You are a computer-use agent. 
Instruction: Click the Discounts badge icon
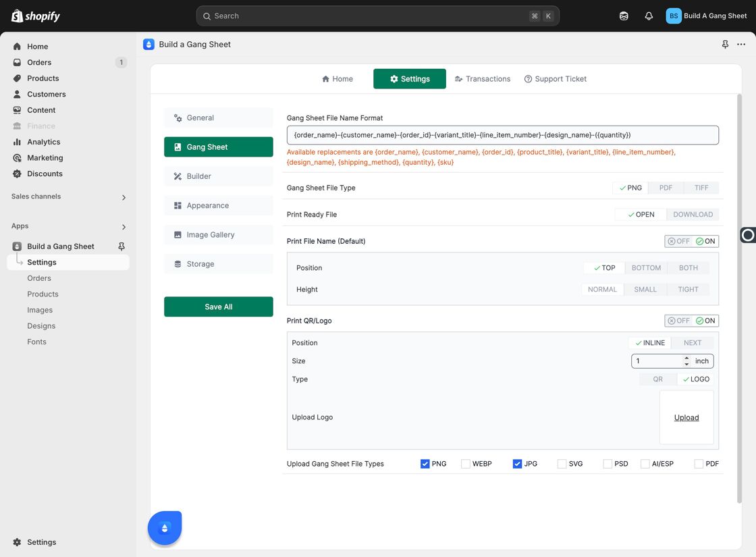point(17,174)
